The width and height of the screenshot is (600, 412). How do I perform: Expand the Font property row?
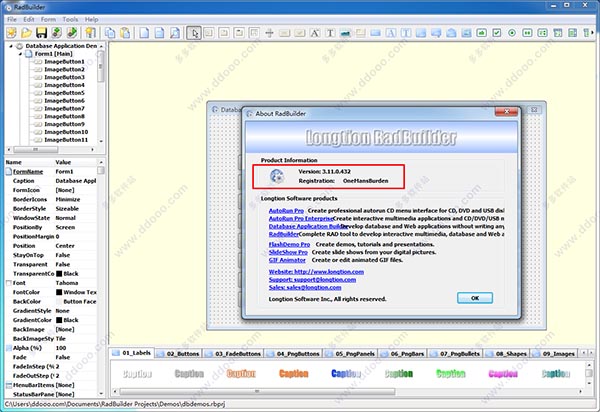(8, 283)
